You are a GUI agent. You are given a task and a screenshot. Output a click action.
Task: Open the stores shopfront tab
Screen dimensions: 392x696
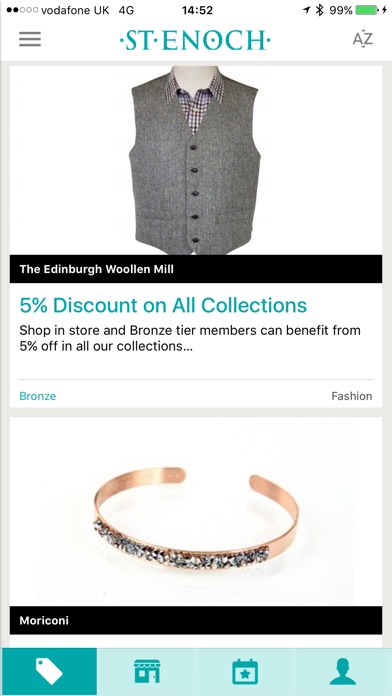(x=147, y=672)
